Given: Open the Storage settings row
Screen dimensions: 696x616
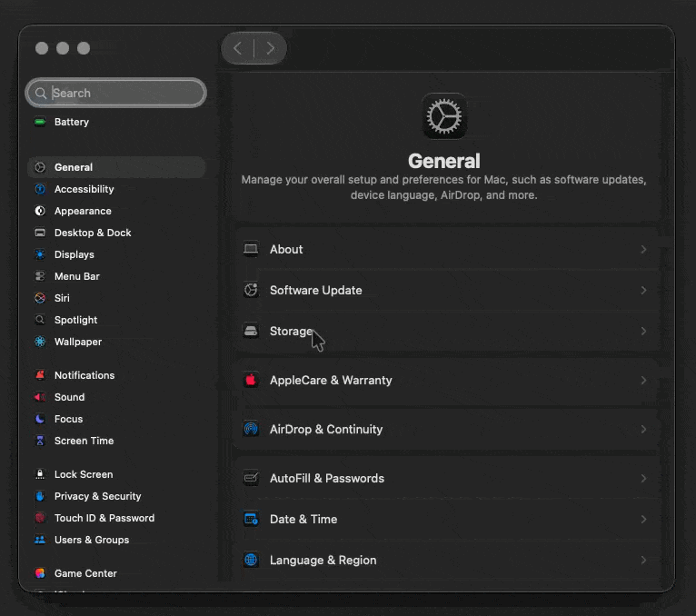Looking at the screenshot, I should pyautogui.click(x=446, y=331).
